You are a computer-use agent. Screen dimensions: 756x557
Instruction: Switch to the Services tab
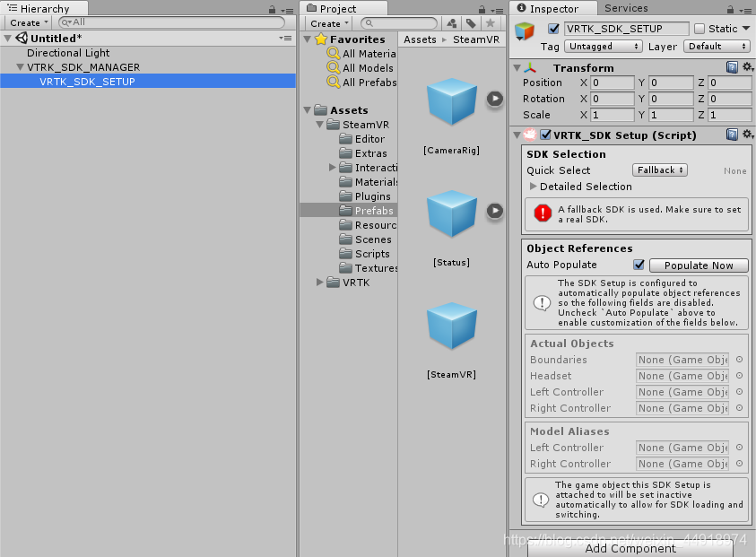point(626,9)
